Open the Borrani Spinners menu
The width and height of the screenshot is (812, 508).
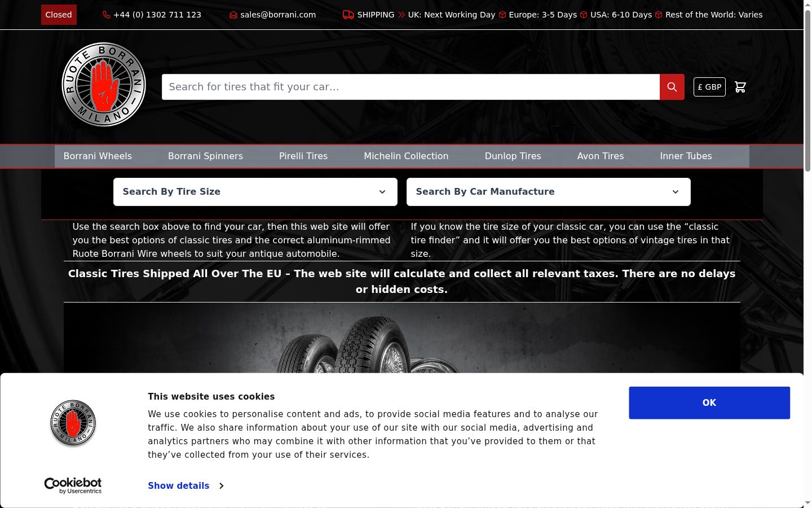[x=205, y=156]
